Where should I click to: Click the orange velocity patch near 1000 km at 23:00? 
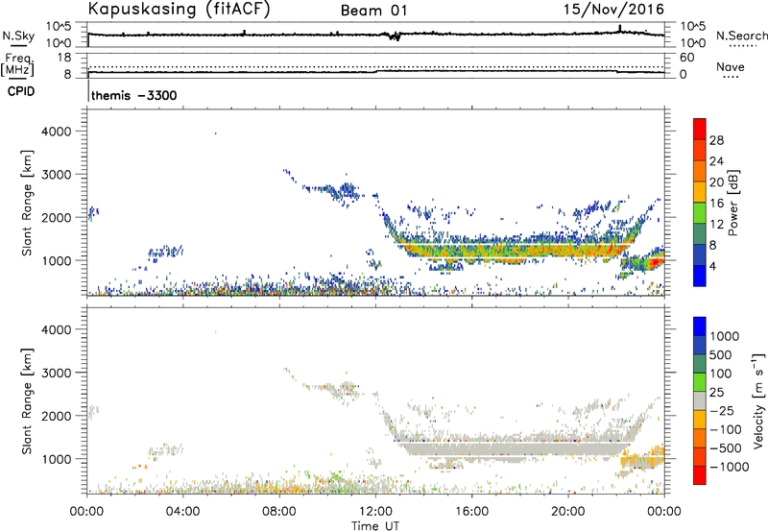tap(642, 458)
